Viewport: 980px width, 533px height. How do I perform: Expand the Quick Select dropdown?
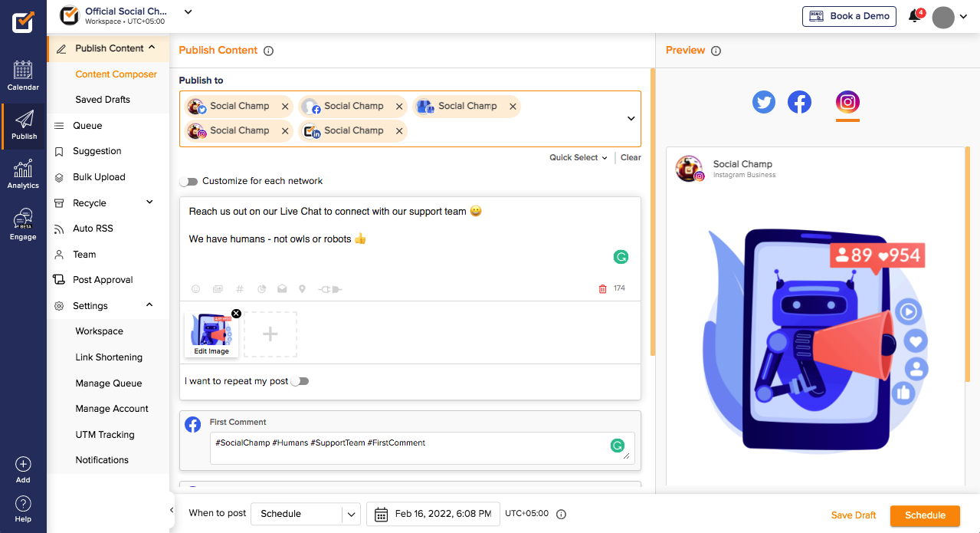tap(578, 157)
